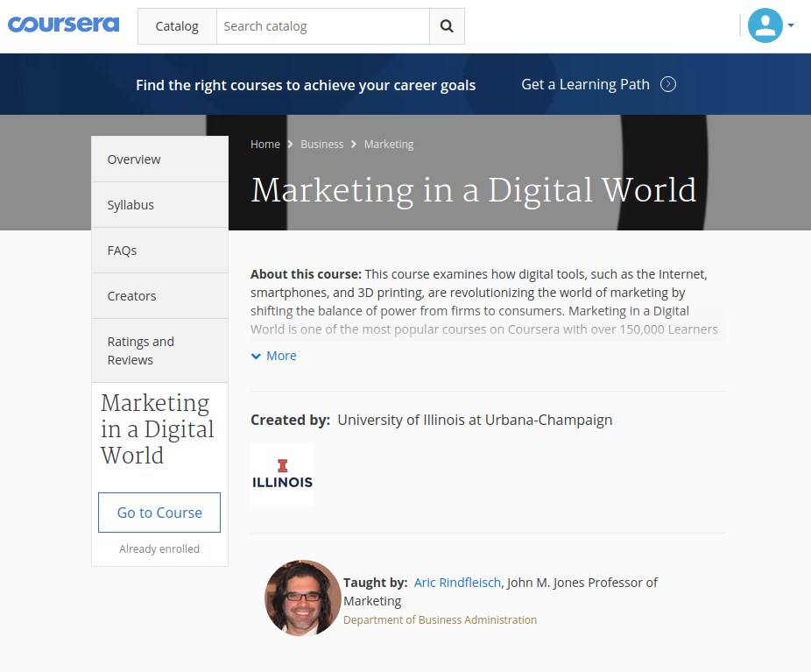Click the Marketing in a Digital World banner title
This screenshot has height=672, width=811.
coord(473,190)
